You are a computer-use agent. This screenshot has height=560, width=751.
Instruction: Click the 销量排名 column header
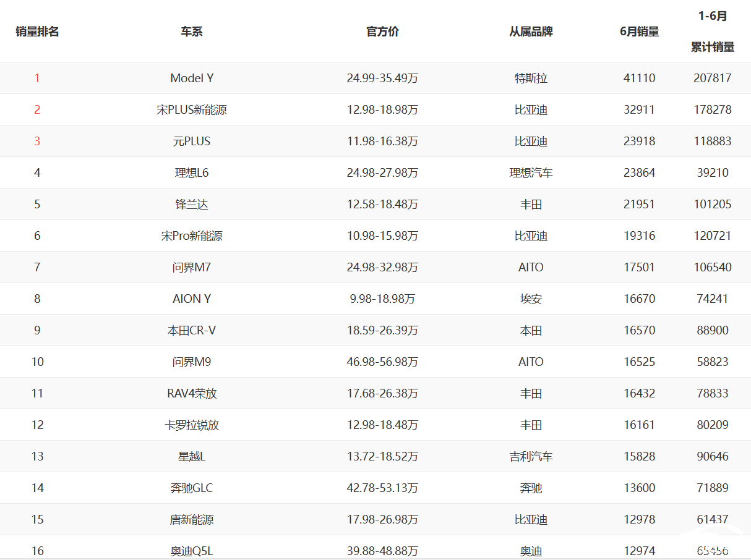pos(37,32)
